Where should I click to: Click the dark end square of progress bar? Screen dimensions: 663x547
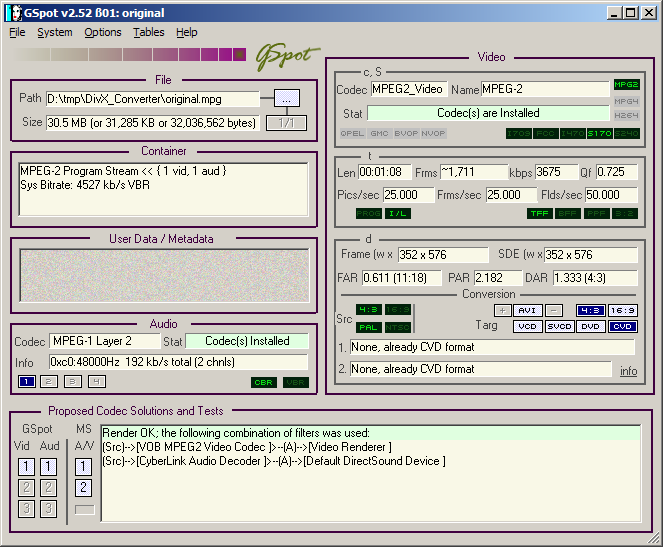(239, 55)
